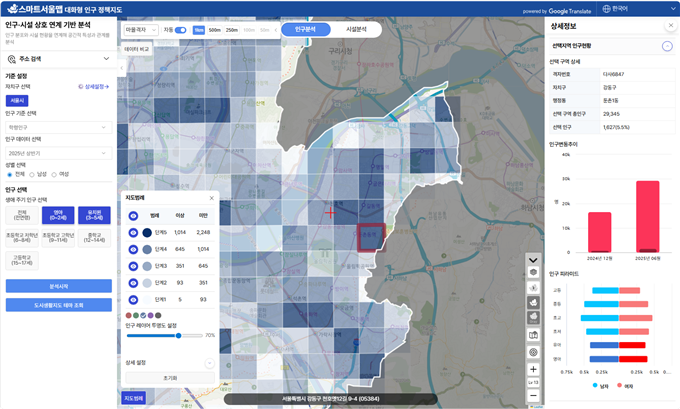Hide the 단계5 legend layer eye icon
Viewport: 680px width, 409px height.
pyautogui.click(x=132, y=232)
